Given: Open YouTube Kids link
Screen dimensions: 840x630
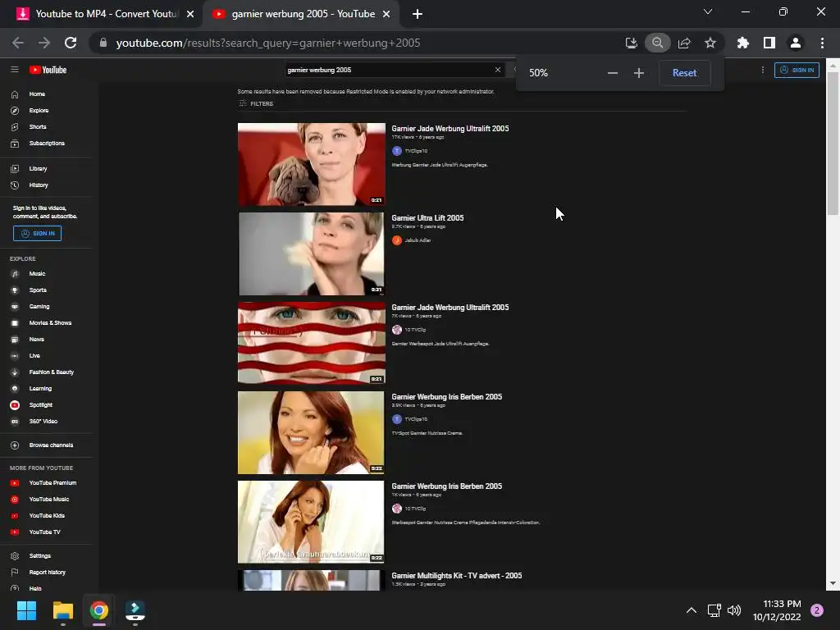Looking at the screenshot, I should tap(46, 515).
